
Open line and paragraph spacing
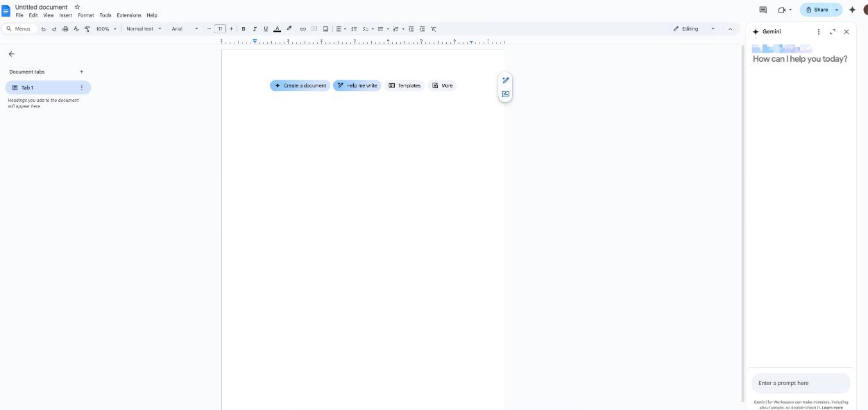pyautogui.click(x=354, y=29)
